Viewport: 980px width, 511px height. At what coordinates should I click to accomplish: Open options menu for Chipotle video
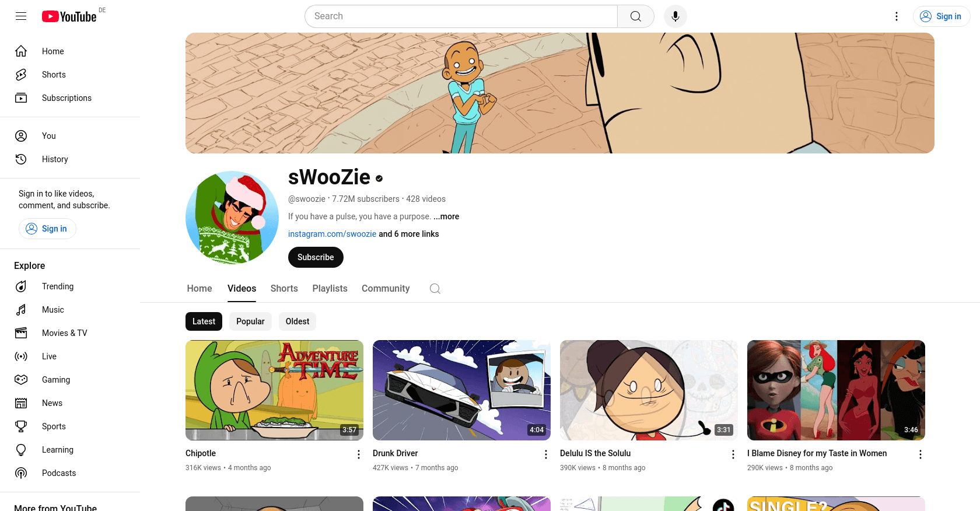coord(359,454)
